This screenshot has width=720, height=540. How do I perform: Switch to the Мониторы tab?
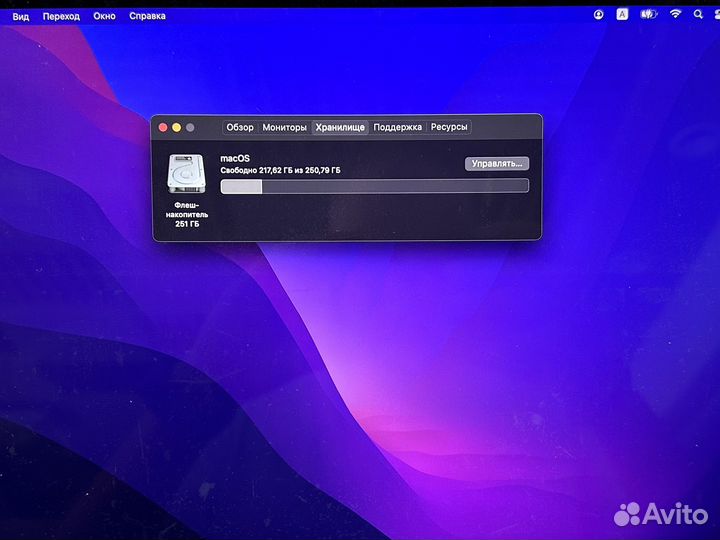coord(284,127)
